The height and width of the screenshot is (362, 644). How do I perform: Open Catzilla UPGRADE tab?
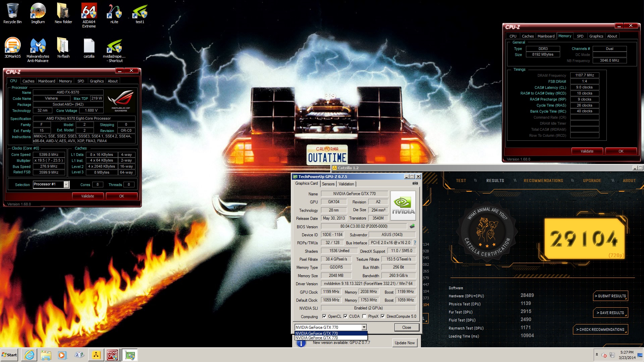click(592, 181)
